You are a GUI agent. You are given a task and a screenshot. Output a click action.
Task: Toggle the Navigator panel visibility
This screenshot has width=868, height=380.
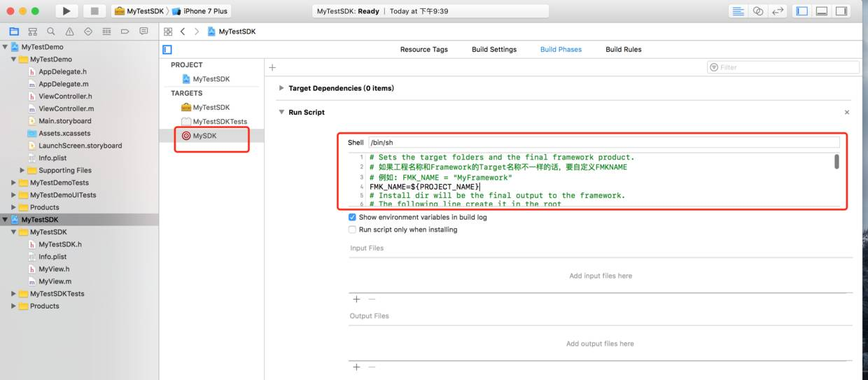click(802, 11)
